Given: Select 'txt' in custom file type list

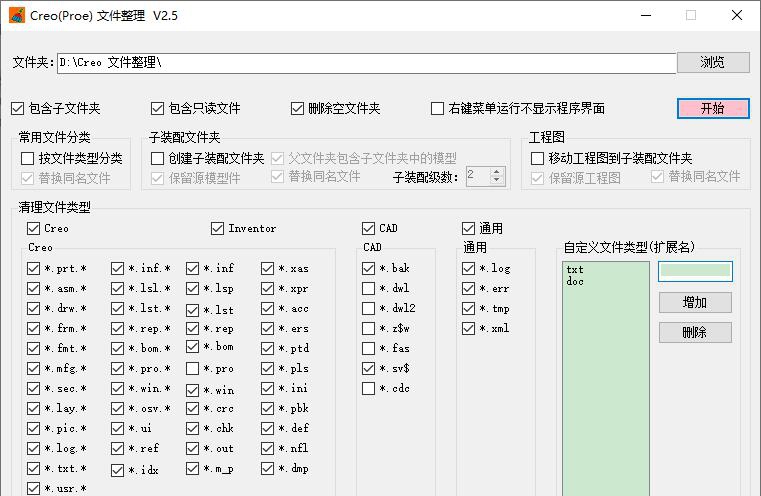Looking at the screenshot, I should (x=575, y=269).
